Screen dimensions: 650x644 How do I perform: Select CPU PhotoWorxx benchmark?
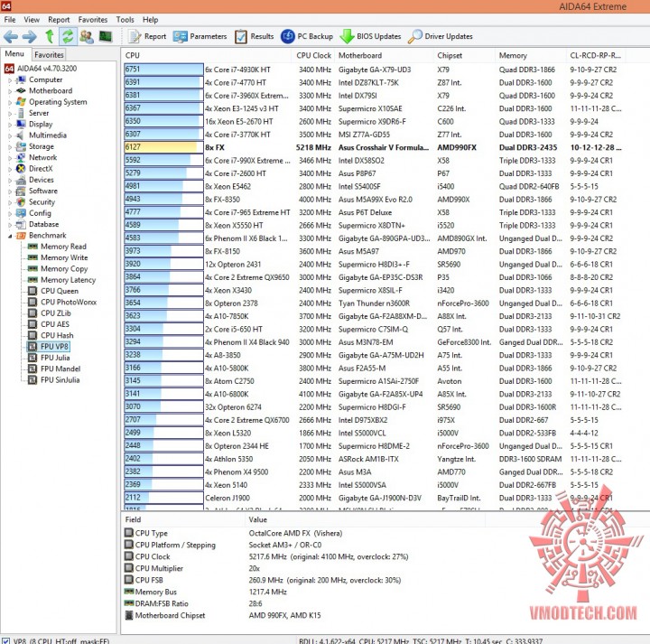pos(69,303)
